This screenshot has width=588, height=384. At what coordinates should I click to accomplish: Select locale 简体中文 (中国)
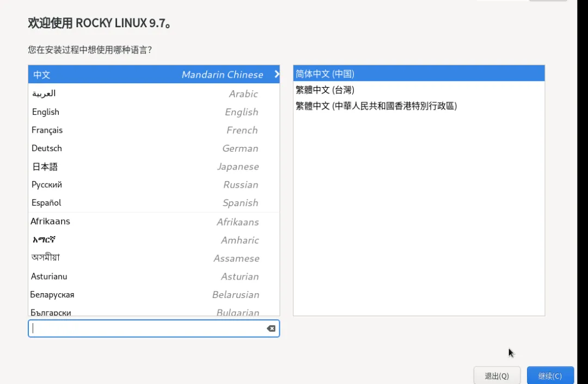pos(419,73)
